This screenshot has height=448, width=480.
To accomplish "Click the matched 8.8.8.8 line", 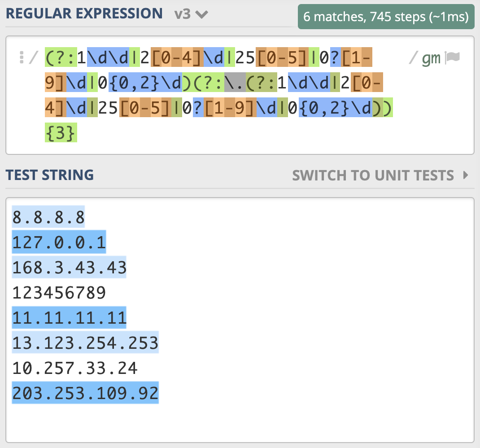I will click(48, 218).
